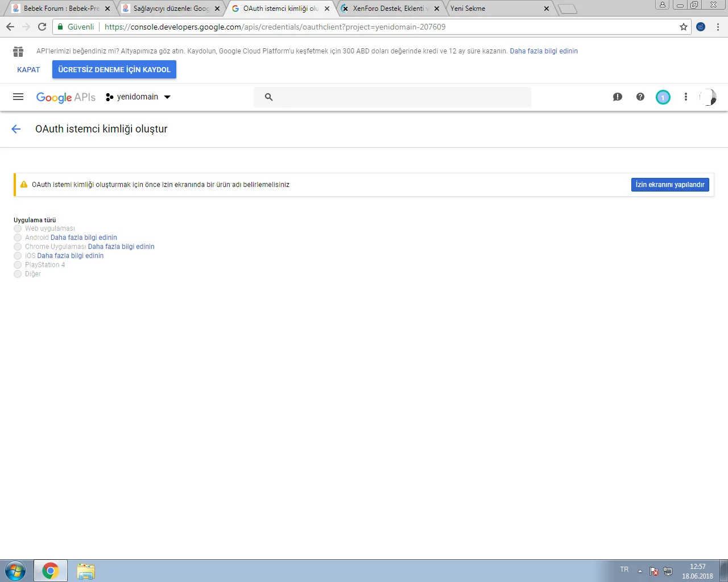The height and width of the screenshot is (582, 728).
Task: Open Daha fazla bilgi edinin link next to iOS
Action: pos(70,255)
